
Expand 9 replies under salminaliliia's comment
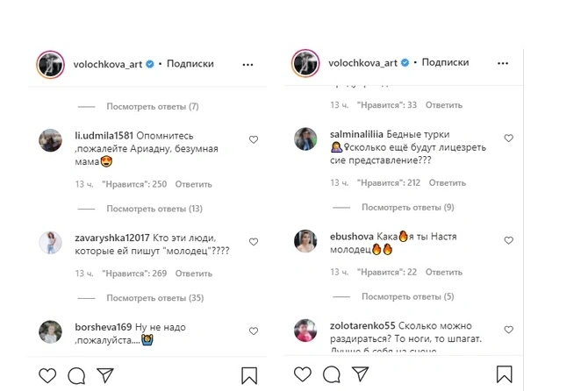tap(409, 208)
